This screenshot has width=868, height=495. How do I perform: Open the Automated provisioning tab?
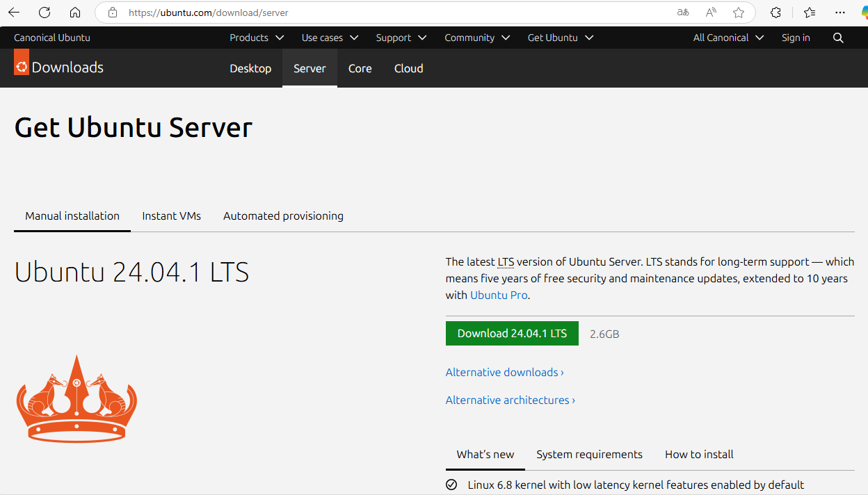click(x=283, y=216)
